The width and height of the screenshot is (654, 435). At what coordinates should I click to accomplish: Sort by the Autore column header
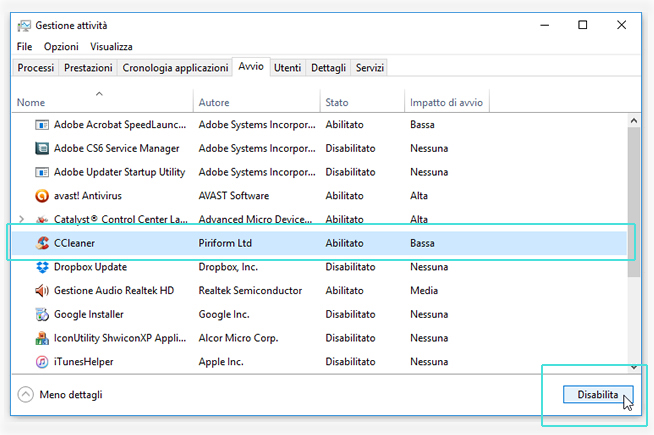tap(257, 103)
